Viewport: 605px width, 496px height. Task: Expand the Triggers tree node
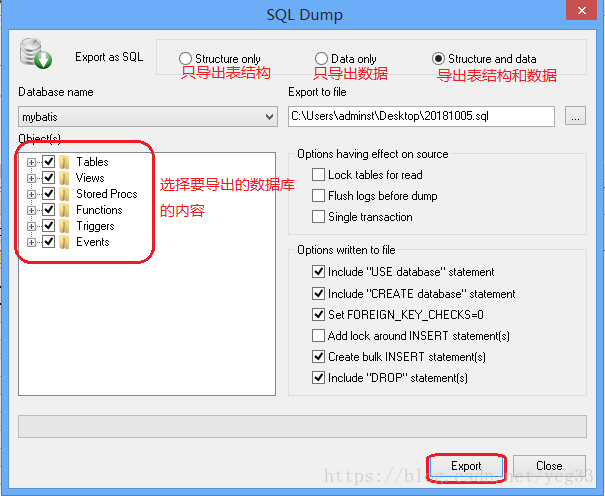[x=31, y=226]
